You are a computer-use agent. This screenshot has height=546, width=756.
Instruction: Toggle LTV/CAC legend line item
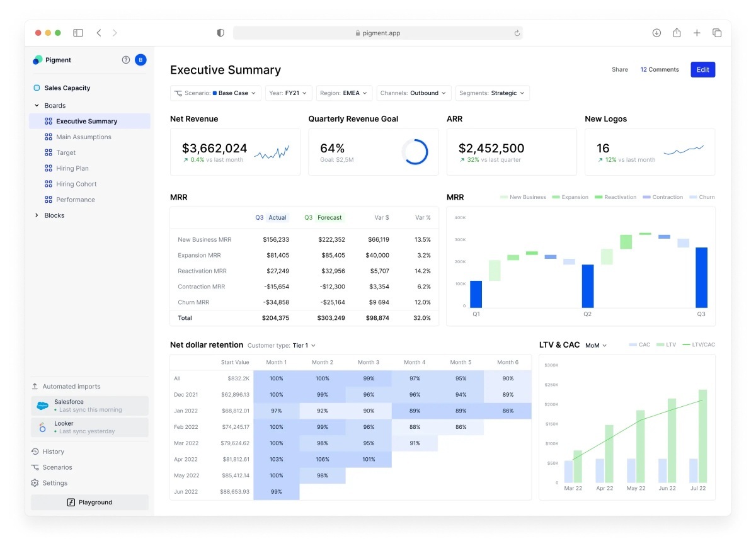tap(699, 345)
